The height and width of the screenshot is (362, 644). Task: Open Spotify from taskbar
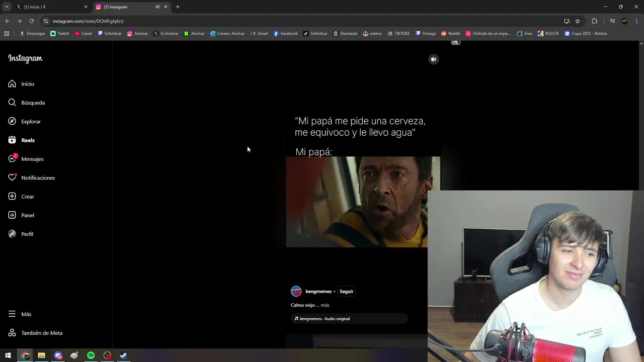click(91, 355)
